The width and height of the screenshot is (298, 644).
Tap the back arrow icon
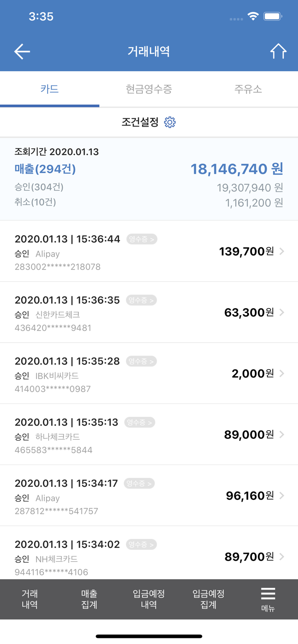[x=22, y=51]
